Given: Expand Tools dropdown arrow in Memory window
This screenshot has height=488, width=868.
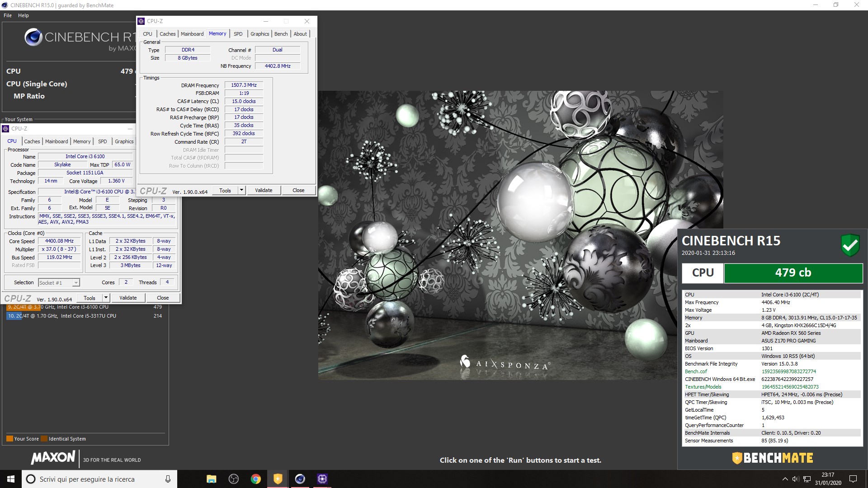Looking at the screenshot, I should (x=241, y=191).
